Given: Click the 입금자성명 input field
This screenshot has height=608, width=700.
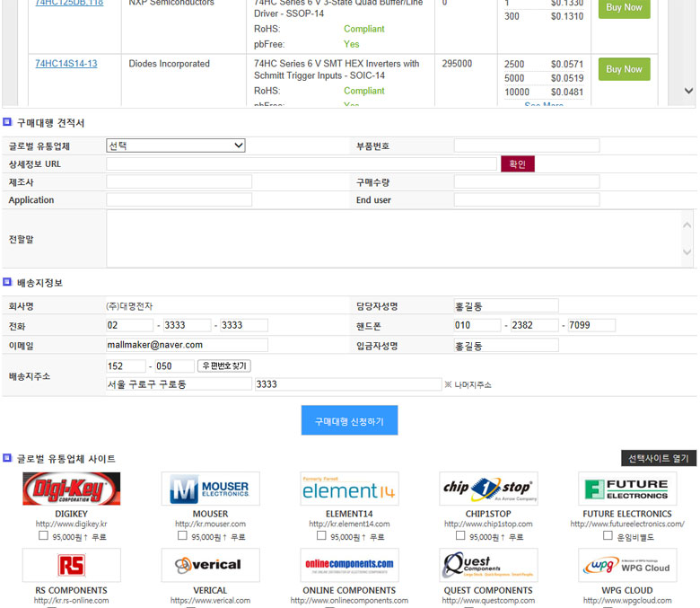Looking at the screenshot, I should (x=506, y=346).
